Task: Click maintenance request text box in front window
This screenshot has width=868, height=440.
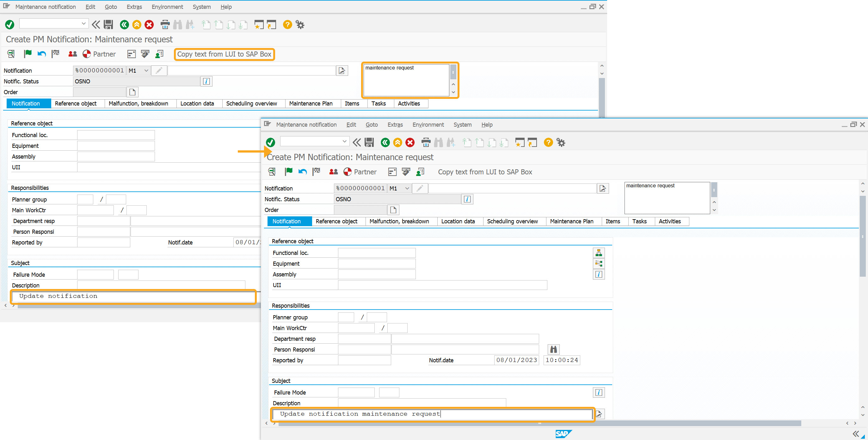Action: coord(667,198)
